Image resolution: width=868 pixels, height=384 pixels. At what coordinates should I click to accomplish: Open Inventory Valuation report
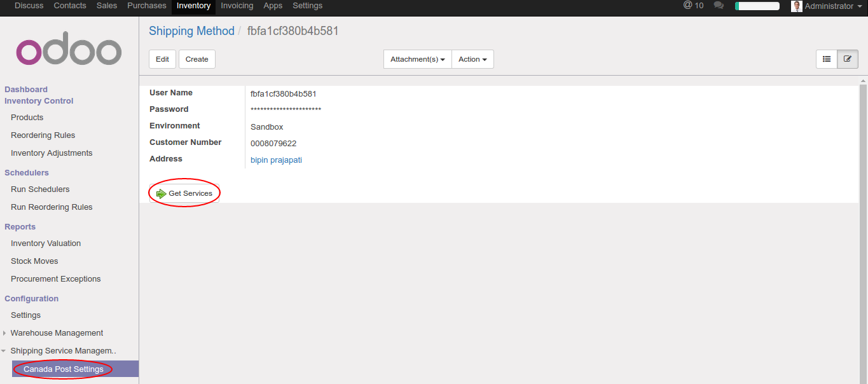point(46,243)
